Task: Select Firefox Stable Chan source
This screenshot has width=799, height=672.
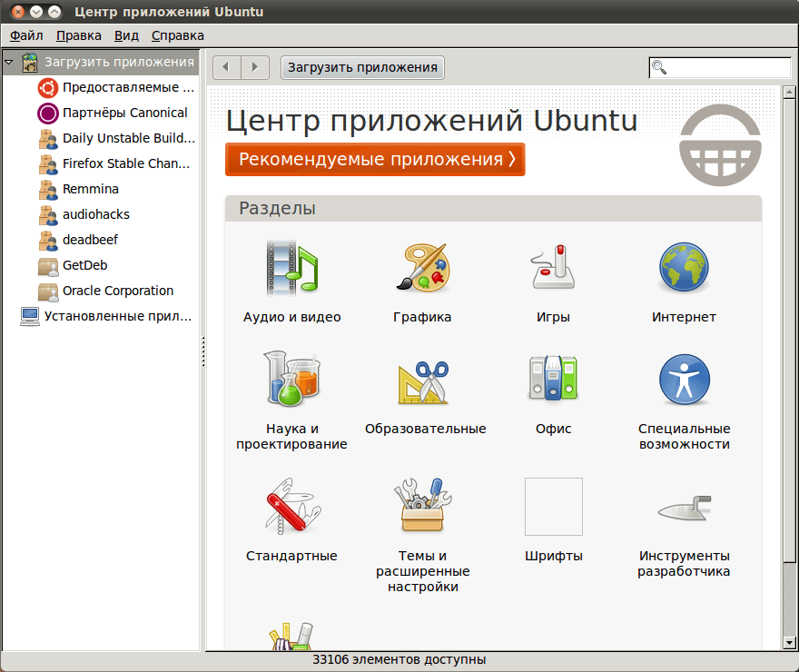Action: point(101,164)
